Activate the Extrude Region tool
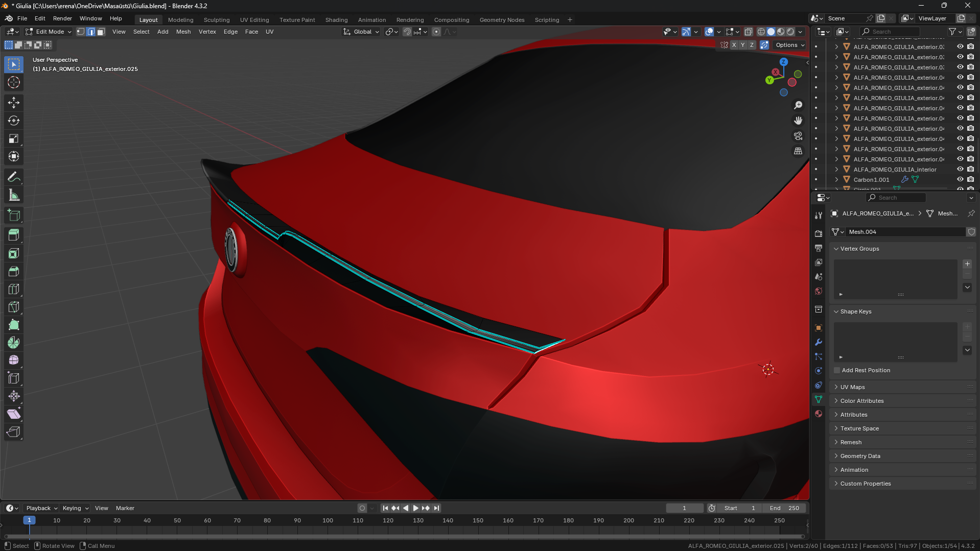 14,235
